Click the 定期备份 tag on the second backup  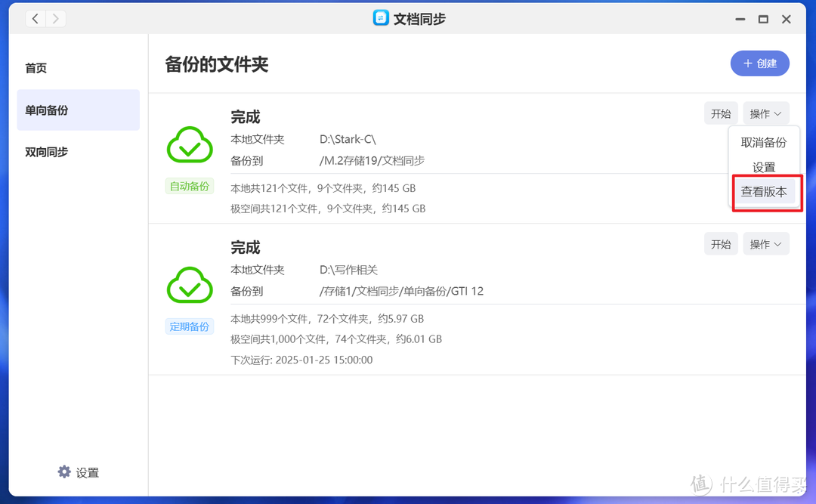189,326
